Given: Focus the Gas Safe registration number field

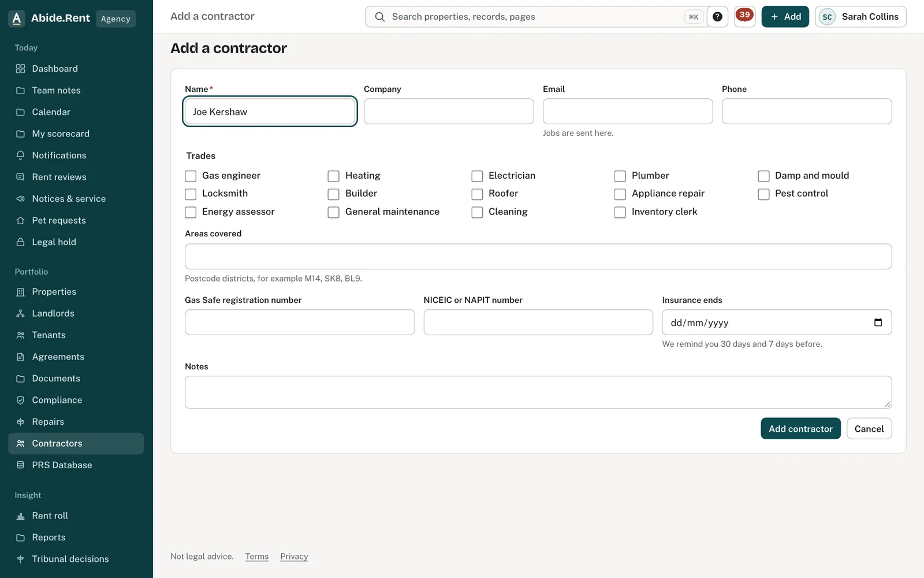Looking at the screenshot, I should (300, 323).
